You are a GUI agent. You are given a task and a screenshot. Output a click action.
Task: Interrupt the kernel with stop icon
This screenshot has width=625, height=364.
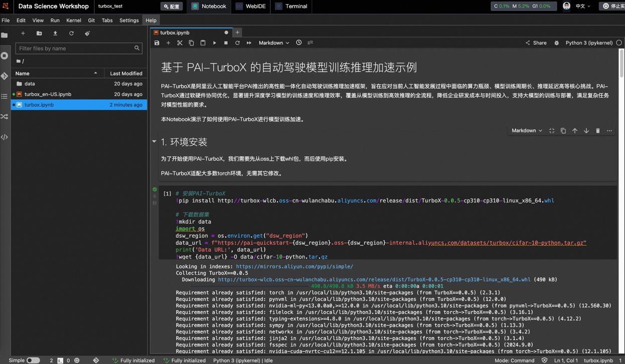click(x=226, y=43)
